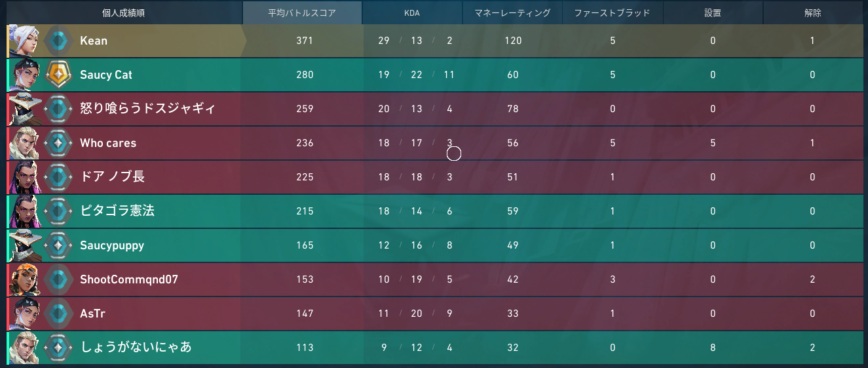The image size is (868, 368).
Task: Click the rank badge beside AsTr
Action: pyautogui.click(x=58, y=314)
